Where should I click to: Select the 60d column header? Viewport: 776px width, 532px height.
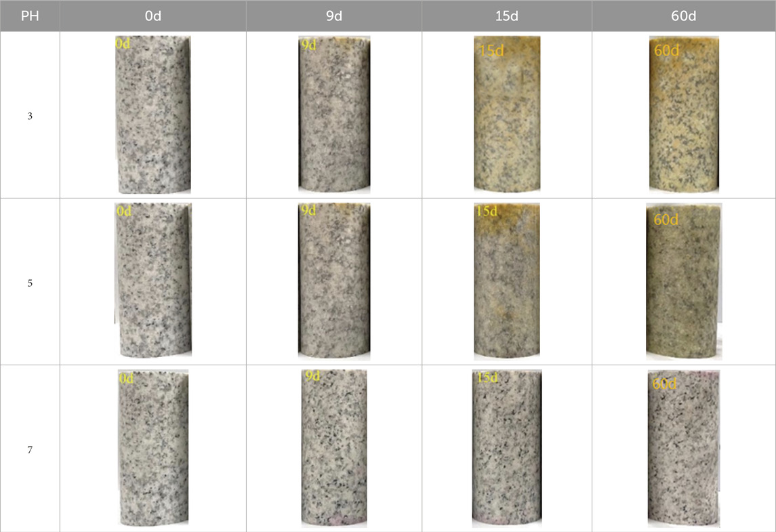coord(683,16)
